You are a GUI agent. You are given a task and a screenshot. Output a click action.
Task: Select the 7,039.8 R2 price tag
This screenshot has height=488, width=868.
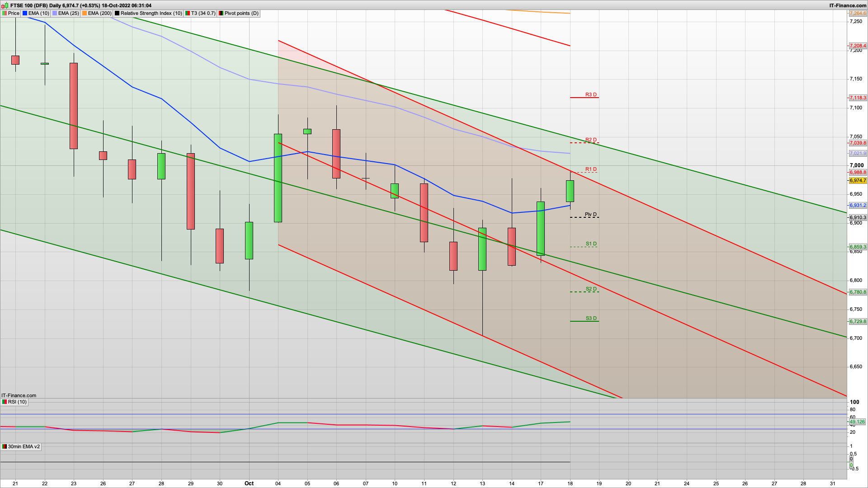click(858, 143)
